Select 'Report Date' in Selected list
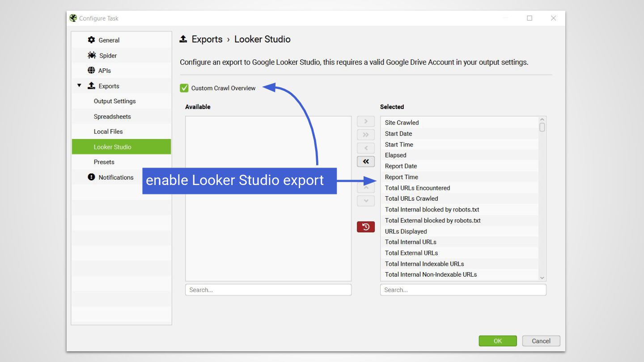Viewport: 644px width, 362px height. pos(460,166)
